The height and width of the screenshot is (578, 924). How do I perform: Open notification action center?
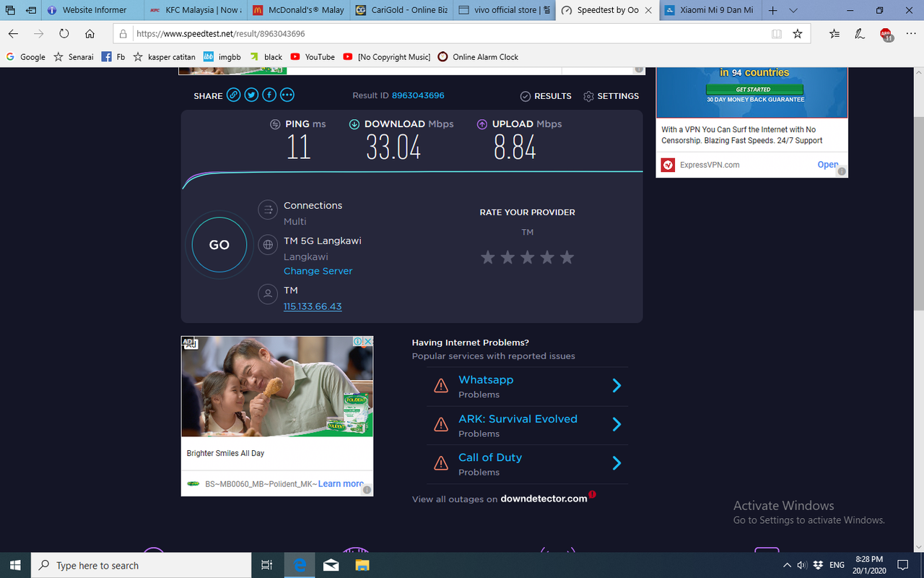pos(903,565)
